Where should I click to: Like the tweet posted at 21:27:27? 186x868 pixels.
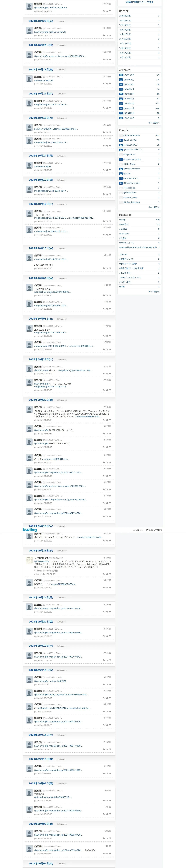(110, 838)
